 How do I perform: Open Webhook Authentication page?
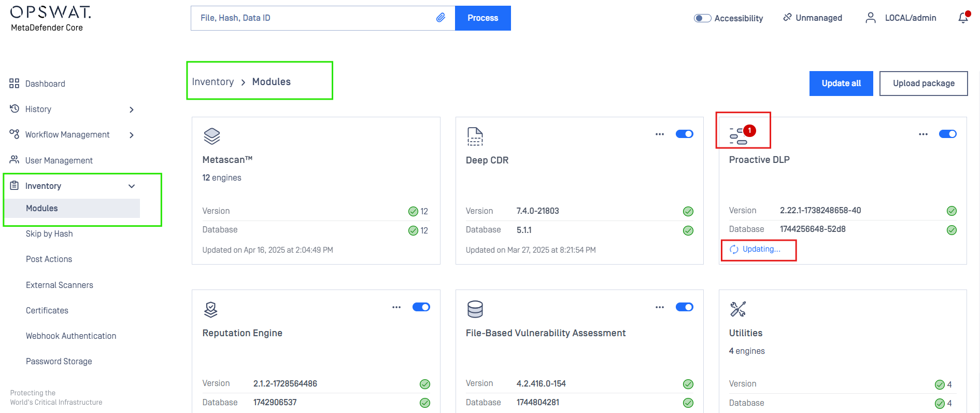pos(71,336)
